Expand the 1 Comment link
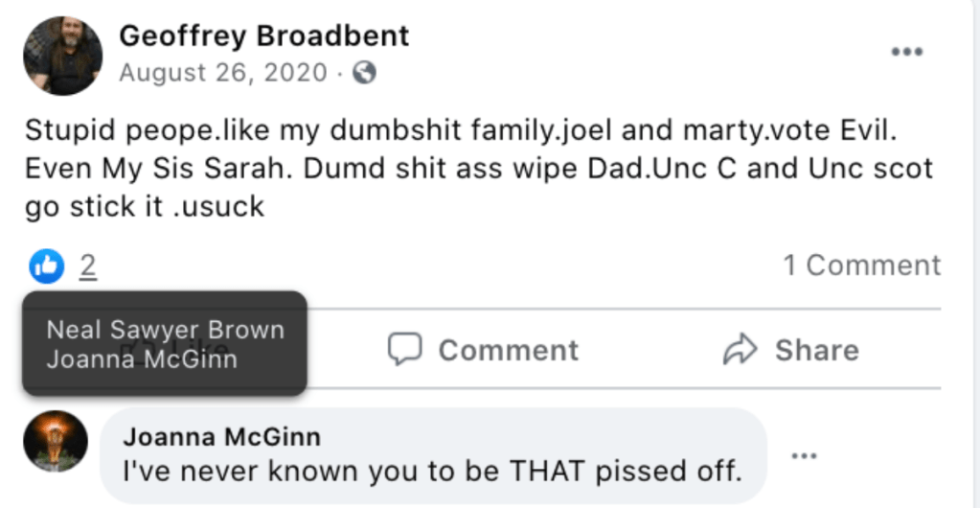This screenshot has height=508, width=980. pos(861,266)
